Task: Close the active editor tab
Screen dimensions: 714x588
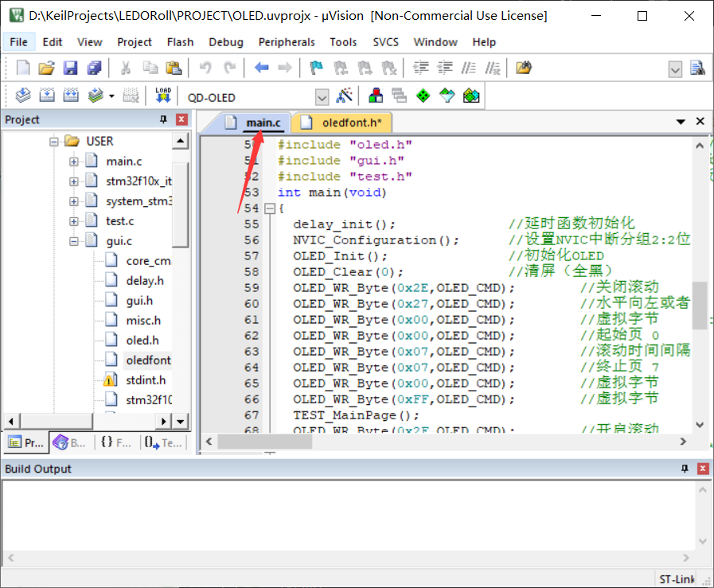Action: point(700,121)
